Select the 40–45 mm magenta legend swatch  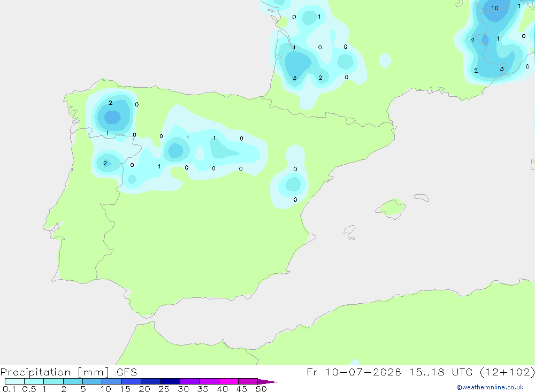coord(228,381)
